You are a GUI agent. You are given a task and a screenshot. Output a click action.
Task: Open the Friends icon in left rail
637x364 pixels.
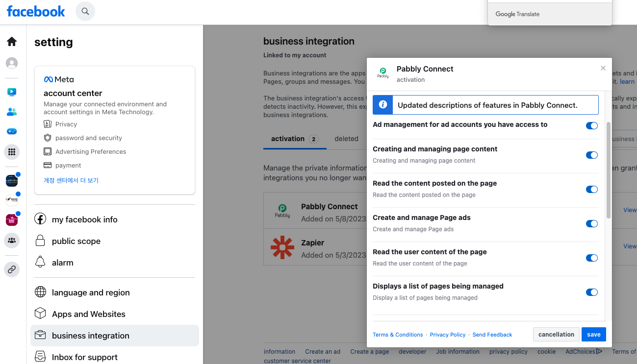point(12,112)
